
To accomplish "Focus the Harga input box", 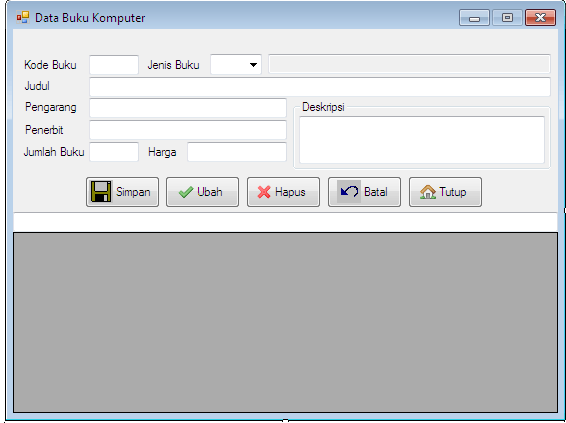I will [x=237, y=152].
